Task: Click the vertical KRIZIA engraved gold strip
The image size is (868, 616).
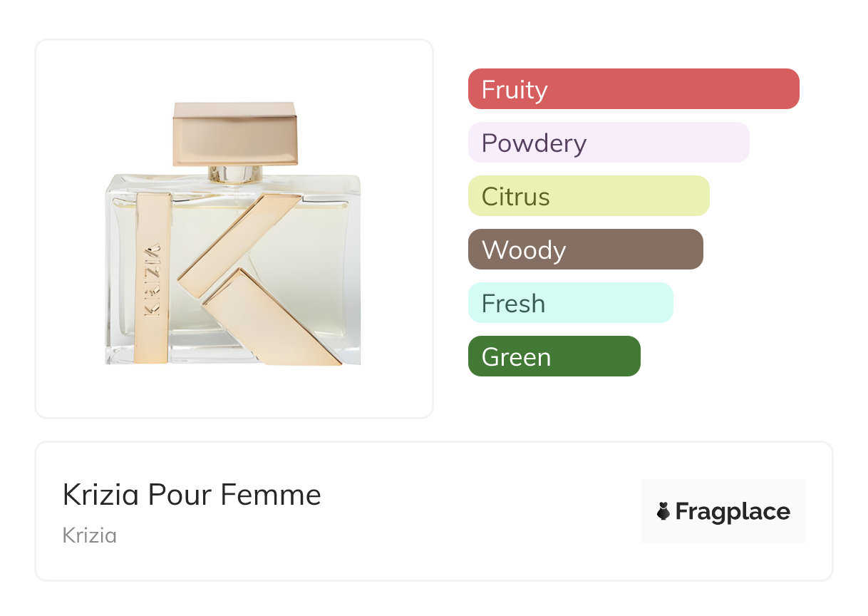Action: [x=153, y=278]
